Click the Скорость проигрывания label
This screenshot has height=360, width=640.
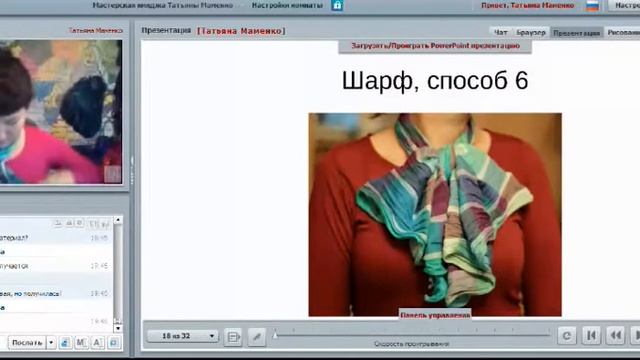(412, 344)
